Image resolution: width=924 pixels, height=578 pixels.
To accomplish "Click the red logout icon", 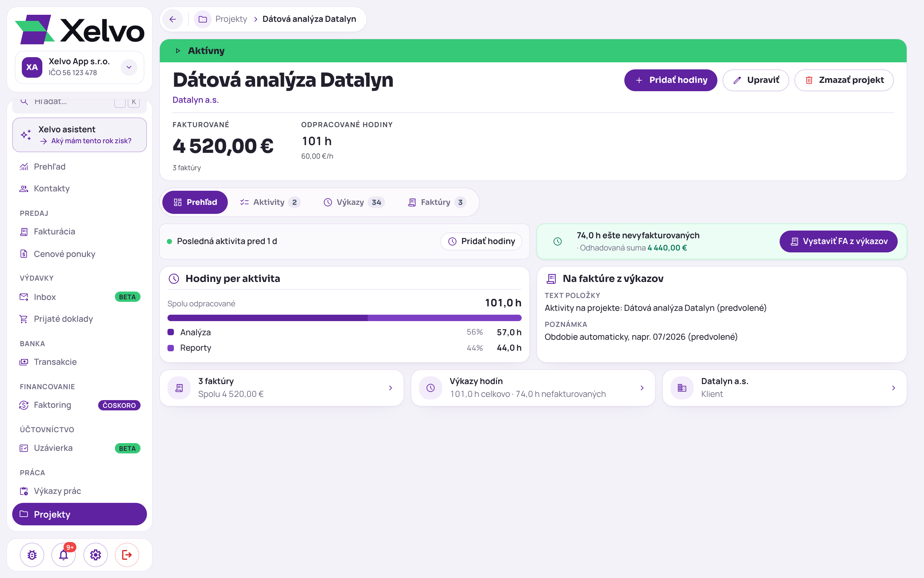I will click(127, 555).
